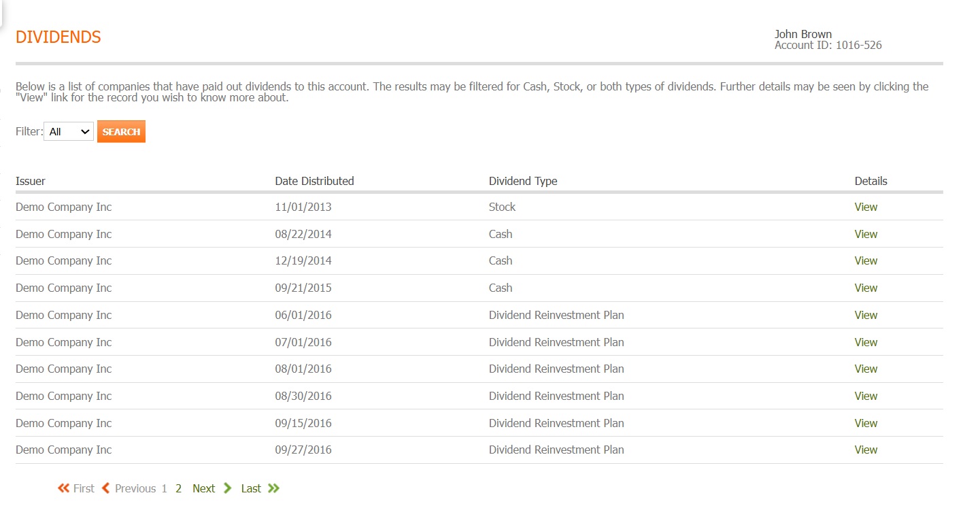Click the double-arrow First page icon
Image resolution: width=980 pixels, height=523 pixels.
coord(63,488)
